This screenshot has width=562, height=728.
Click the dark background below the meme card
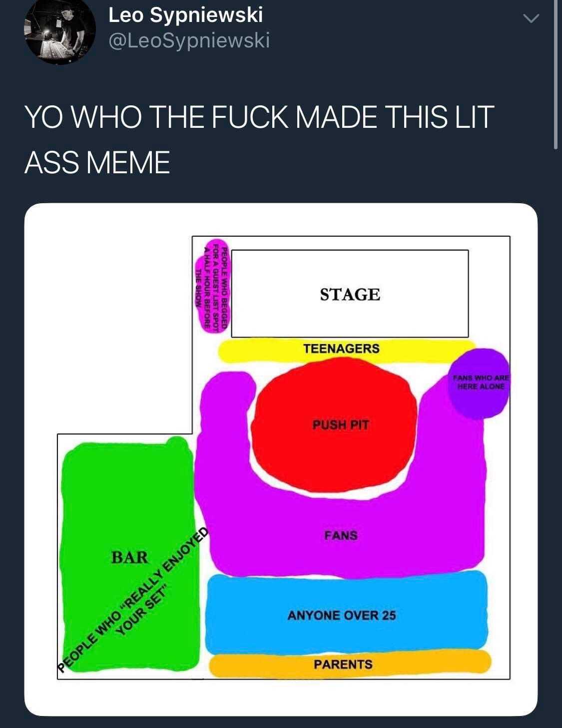(280, 722)
